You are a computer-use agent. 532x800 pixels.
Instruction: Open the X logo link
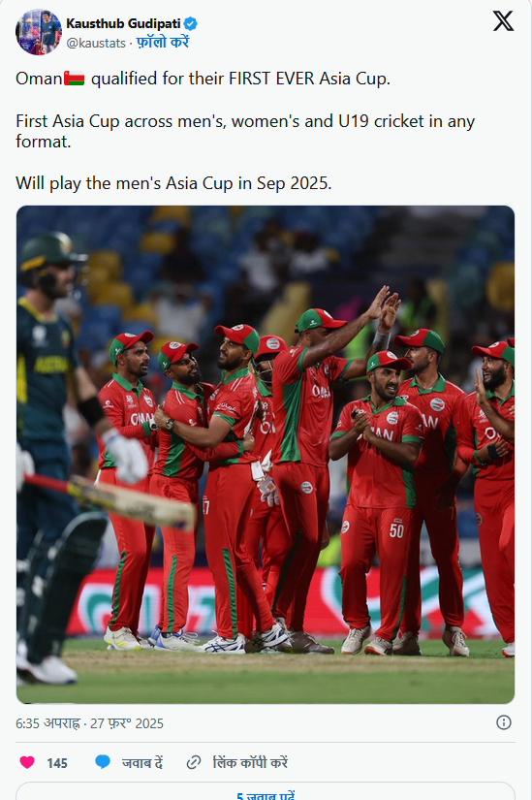tap(503, 21)
